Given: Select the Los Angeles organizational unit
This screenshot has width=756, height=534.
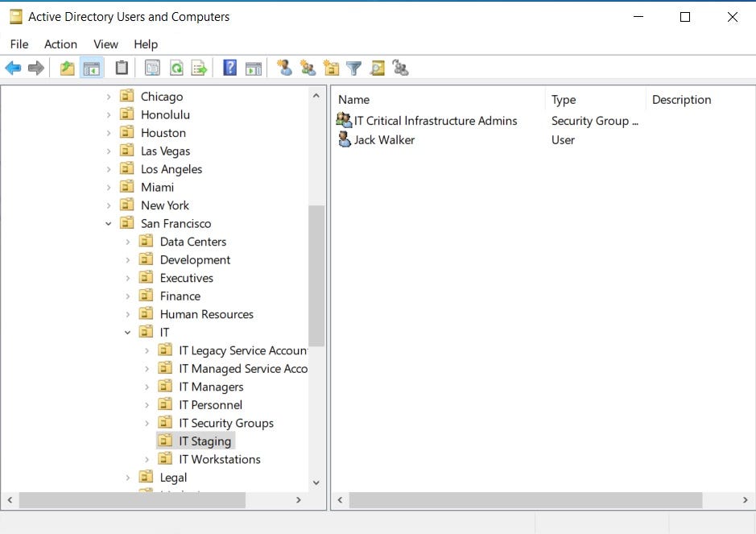Looking at the screenshot, I should [x=171, y=169].
